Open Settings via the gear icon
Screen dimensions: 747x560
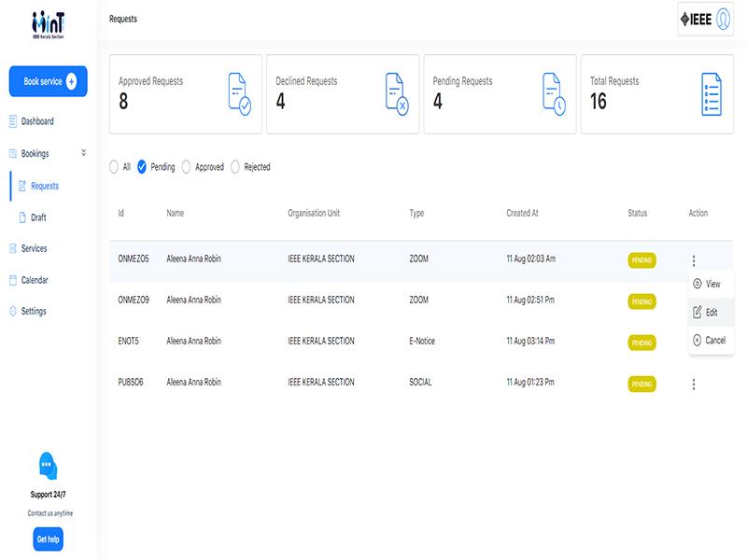tap(13, 312)
